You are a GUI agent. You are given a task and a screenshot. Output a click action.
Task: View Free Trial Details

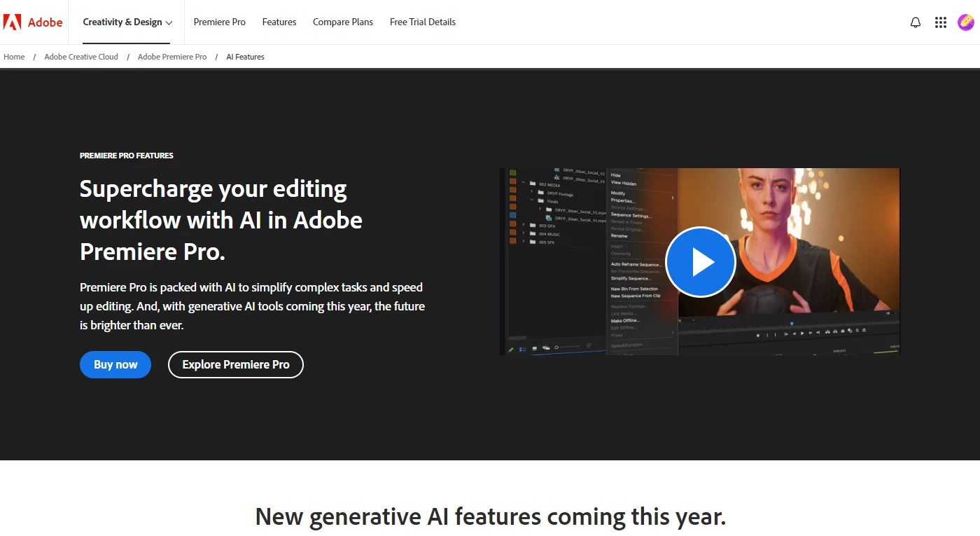(423, 22)
